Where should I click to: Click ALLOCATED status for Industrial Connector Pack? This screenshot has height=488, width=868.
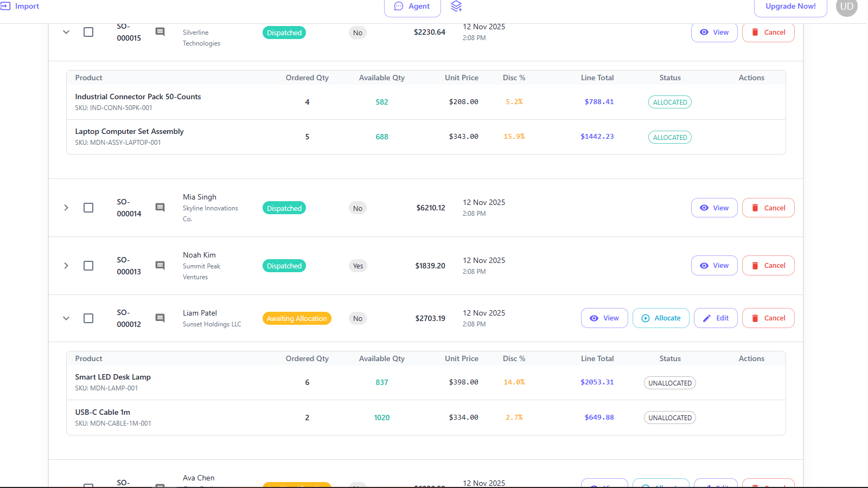(x=670, y=102)
